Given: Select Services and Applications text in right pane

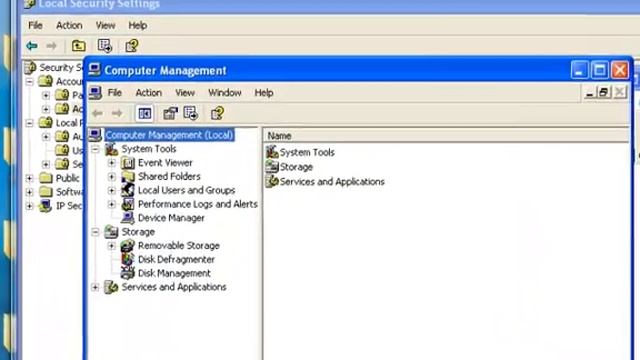Looking at the screenshot, I should (332, 182).
